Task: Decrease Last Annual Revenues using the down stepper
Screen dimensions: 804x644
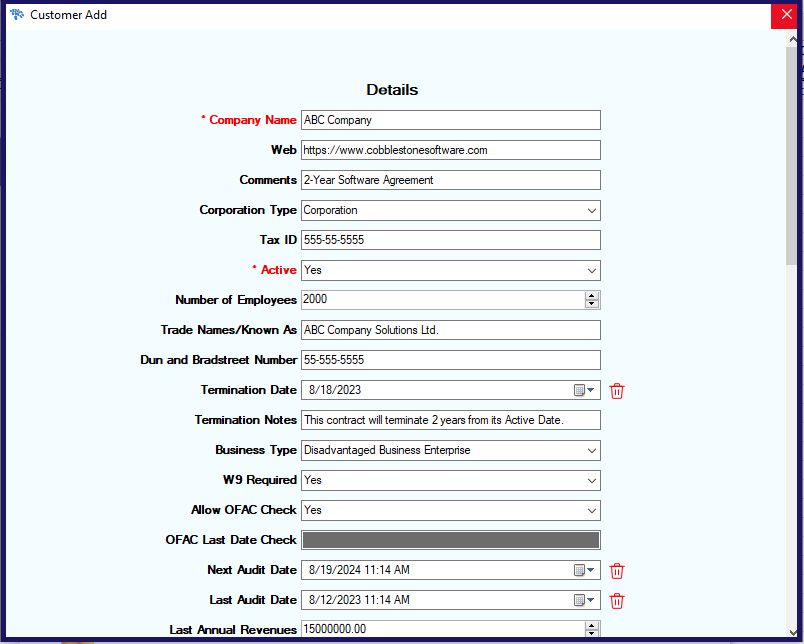Action: tap(592, 634)
